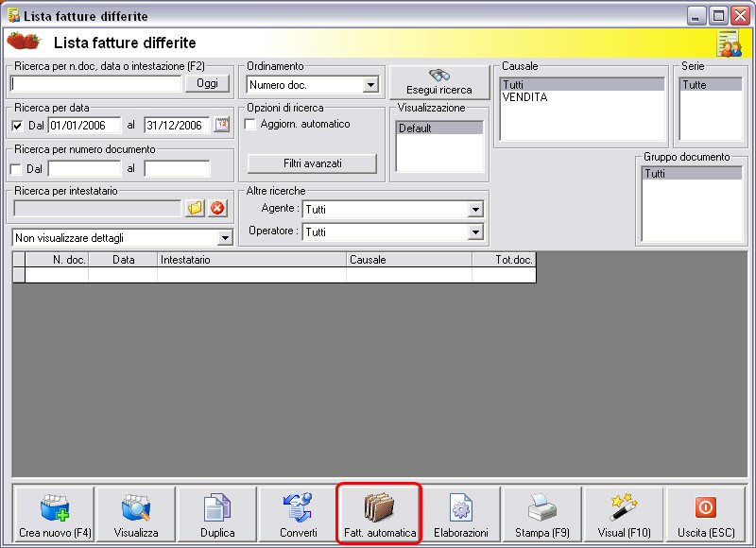Open the Ordinamento Numero doc. dropdown
Viewport: 756px width, 548px height.
coord(370,85)
